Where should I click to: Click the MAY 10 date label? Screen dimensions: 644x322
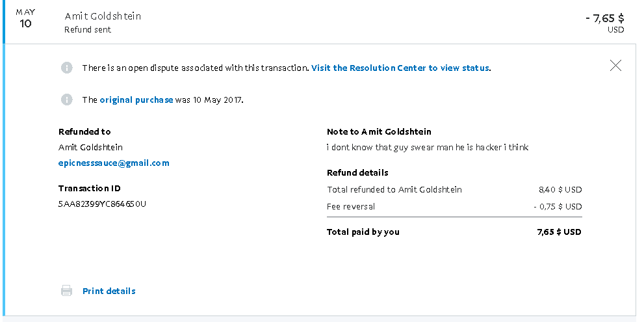[26, 19]
